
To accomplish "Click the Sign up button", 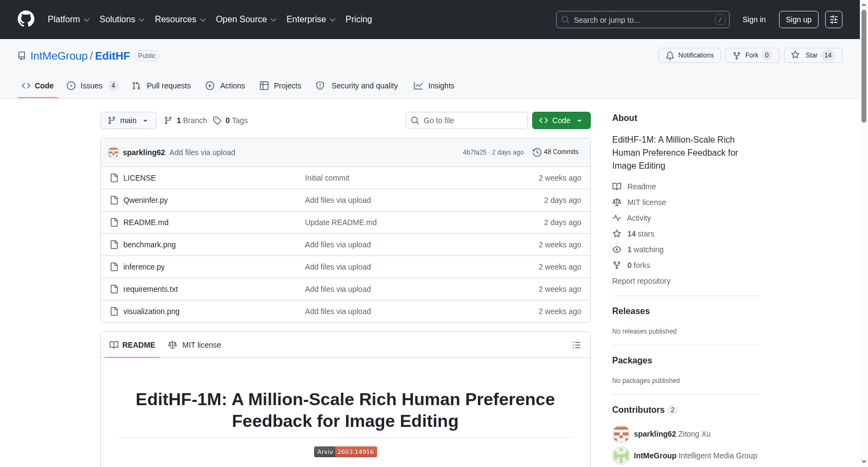I will 799,20.
